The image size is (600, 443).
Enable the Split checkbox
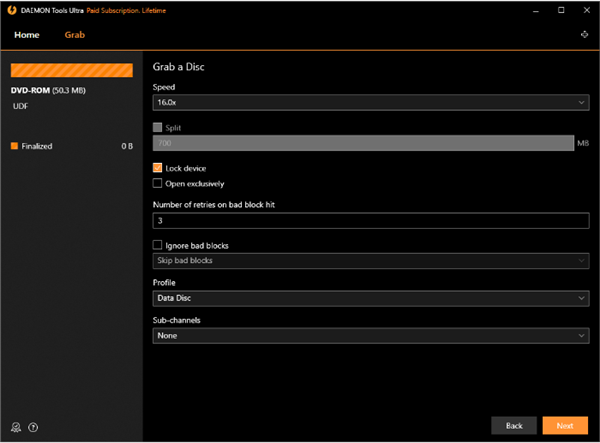(x=157, y=127)
